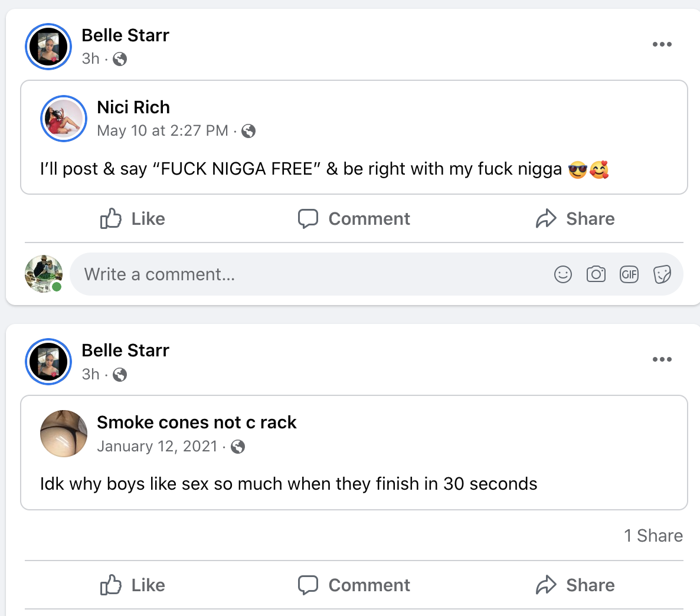Open the sticker picker icon

point(662,274)
